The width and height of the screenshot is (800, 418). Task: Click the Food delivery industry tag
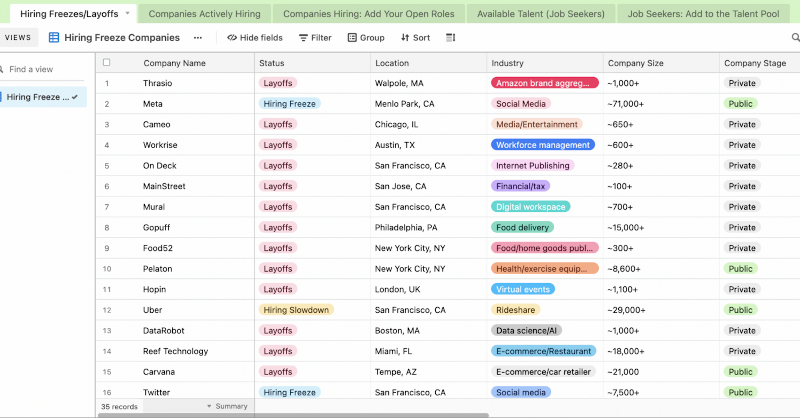pos(522,228)
